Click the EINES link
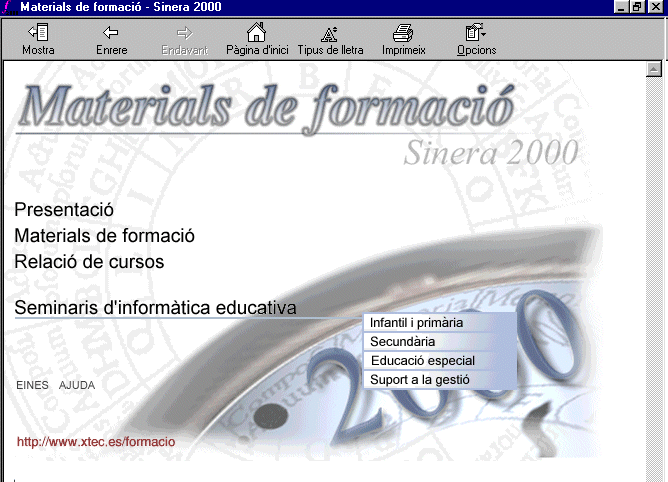 (32, 385)
